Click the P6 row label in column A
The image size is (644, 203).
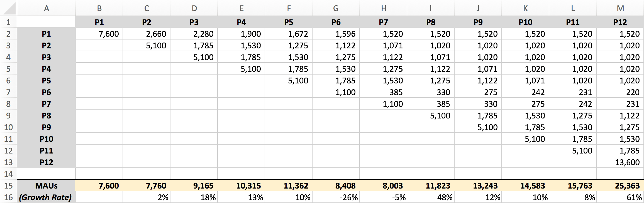coord(46,92)
